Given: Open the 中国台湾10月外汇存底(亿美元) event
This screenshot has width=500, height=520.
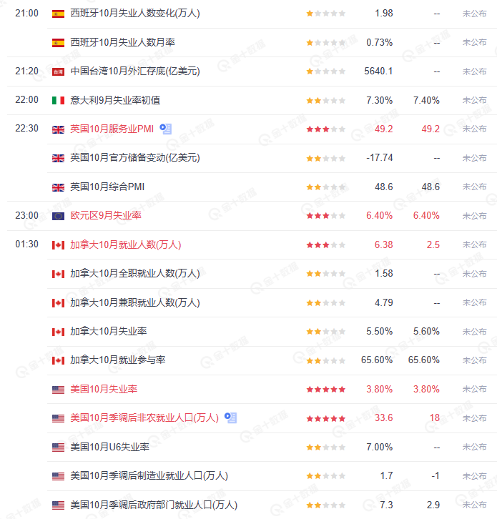Looking at the screenshot, I should click(x=135, y=71).
